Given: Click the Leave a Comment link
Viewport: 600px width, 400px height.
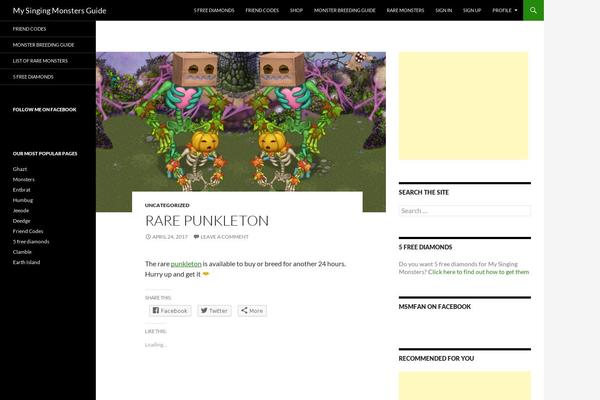Looking at the screenshot, I should (221, 237).
